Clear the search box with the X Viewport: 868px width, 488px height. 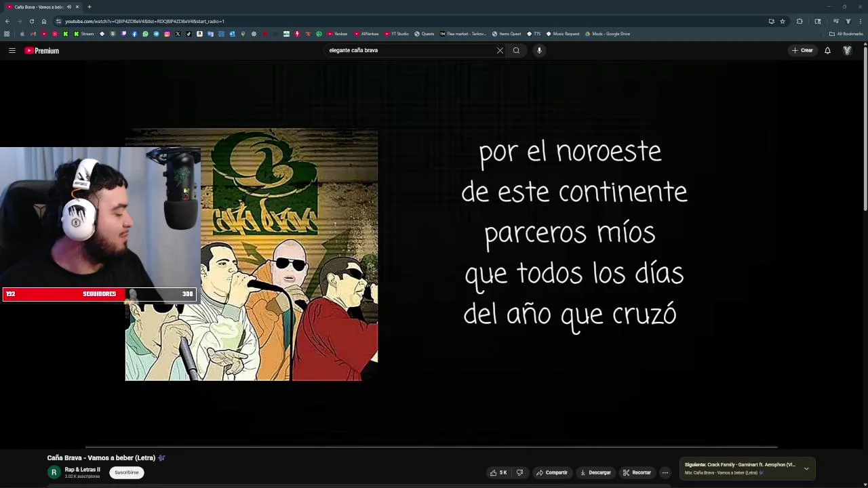coord(500,50)
